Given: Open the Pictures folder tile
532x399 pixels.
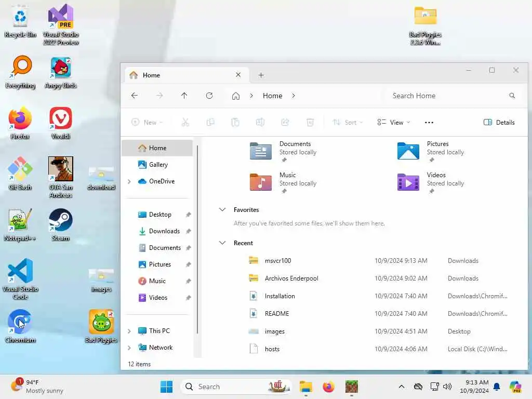Looking at the screenshot, I should pyautogui.click(x=430, y=151).
